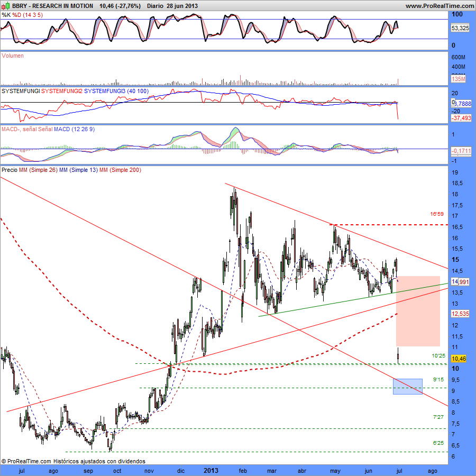Select the -0,1711 MACD value tag
This screenshot has width=476, height=476.
coord(461,151)
